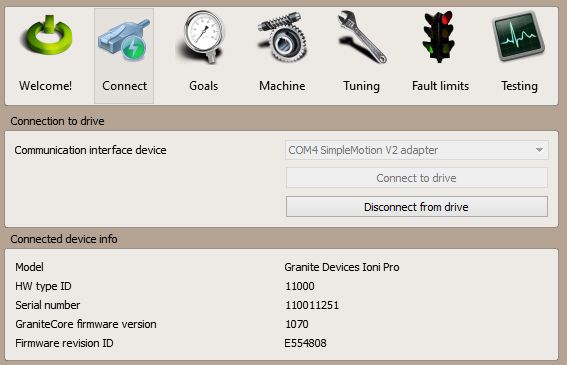Click the Connect to drive button
Screen dimensions: 567x365
(417, 178)
